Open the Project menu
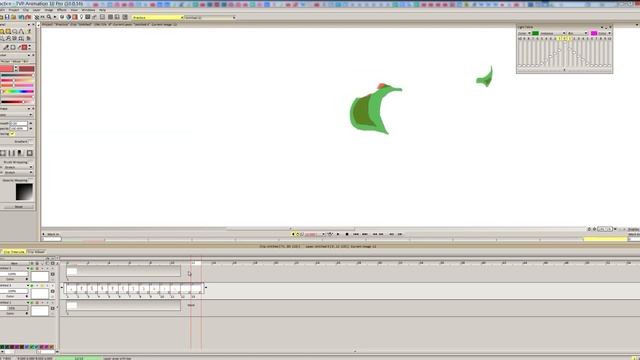Image resolution: width=640 pixels, height=360 pixels. coord(13,10)
